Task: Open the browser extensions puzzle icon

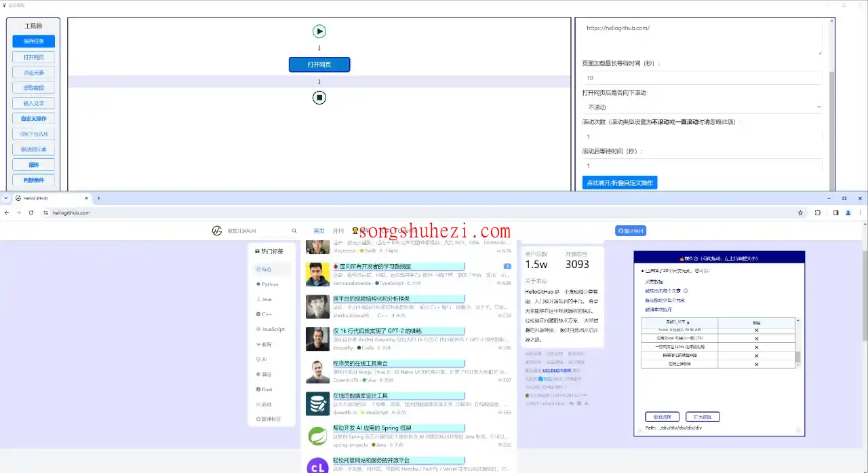Action: click(817, 212)
